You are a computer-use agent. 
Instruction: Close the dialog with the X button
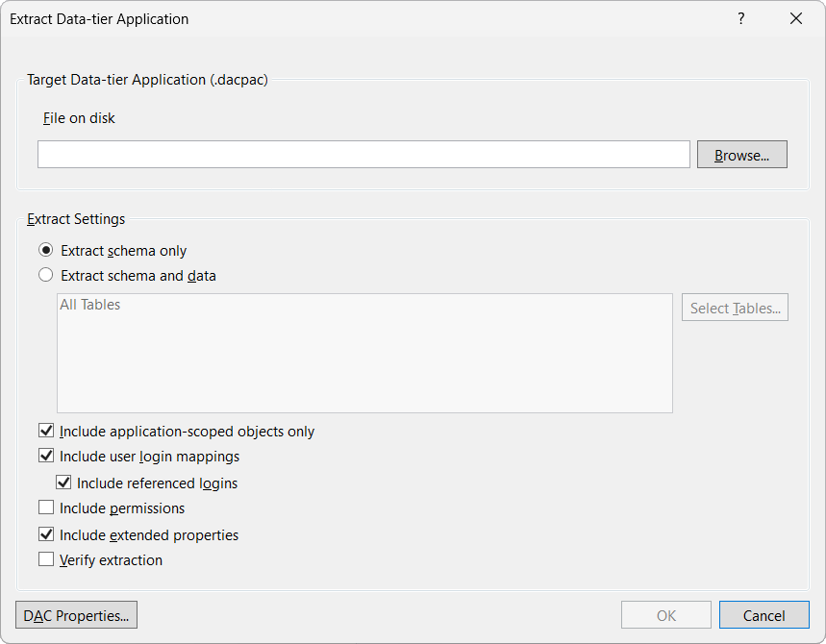click(795, 18)
